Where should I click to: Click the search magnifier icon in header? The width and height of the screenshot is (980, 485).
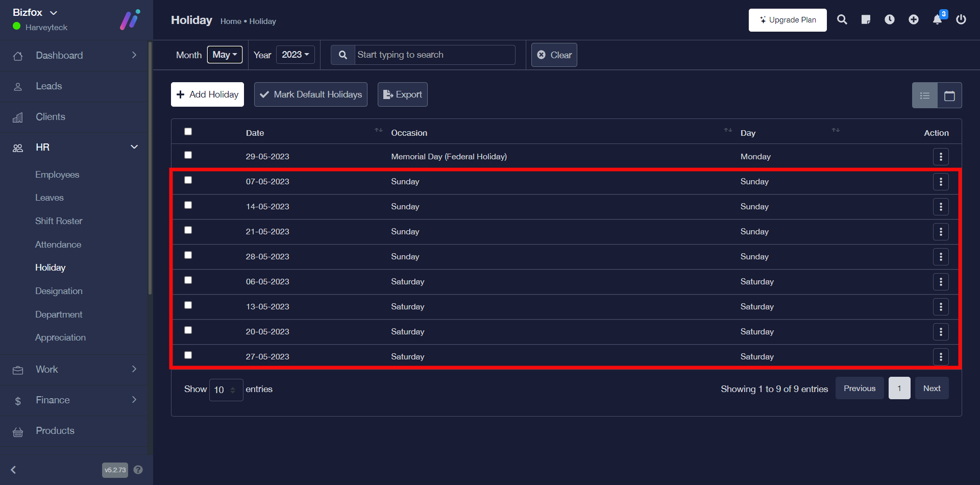[842, 20]
